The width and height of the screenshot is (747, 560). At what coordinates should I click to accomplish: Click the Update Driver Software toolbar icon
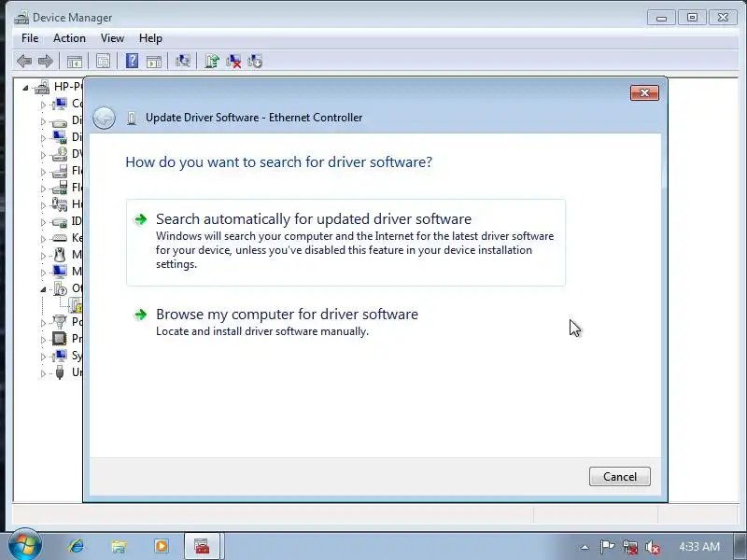(x=212, y=61)
